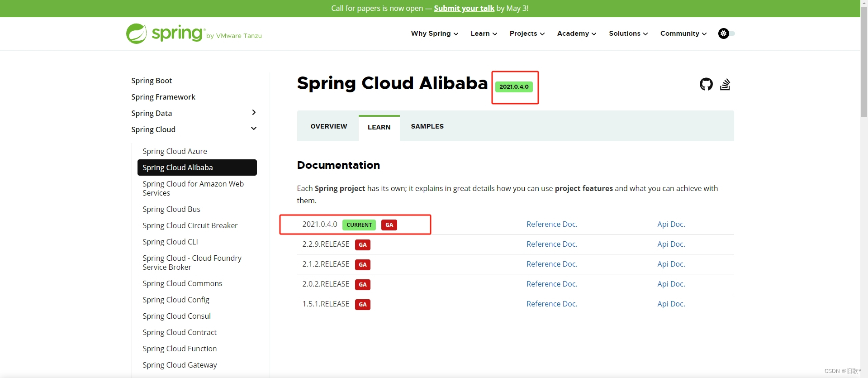Screen dimensions: 868x378
Task: Open Cloud Foundry Service Broker project
Action: pos(192,263)
